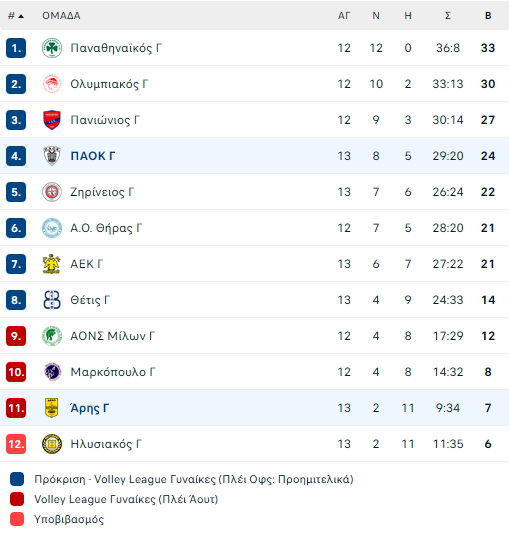Sort standings by Β points header
The height and width of the screenshot is (537, 509).
pyautogui.click(x=488, y=16)
